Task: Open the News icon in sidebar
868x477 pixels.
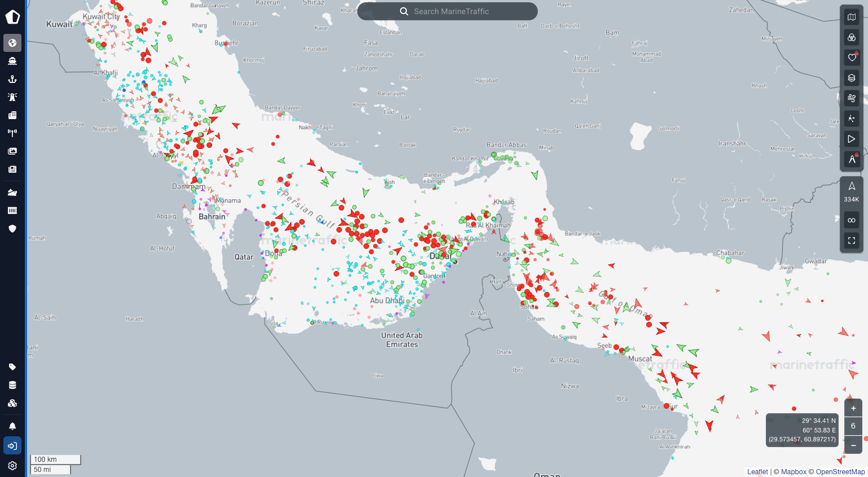Action: point(12,169)
